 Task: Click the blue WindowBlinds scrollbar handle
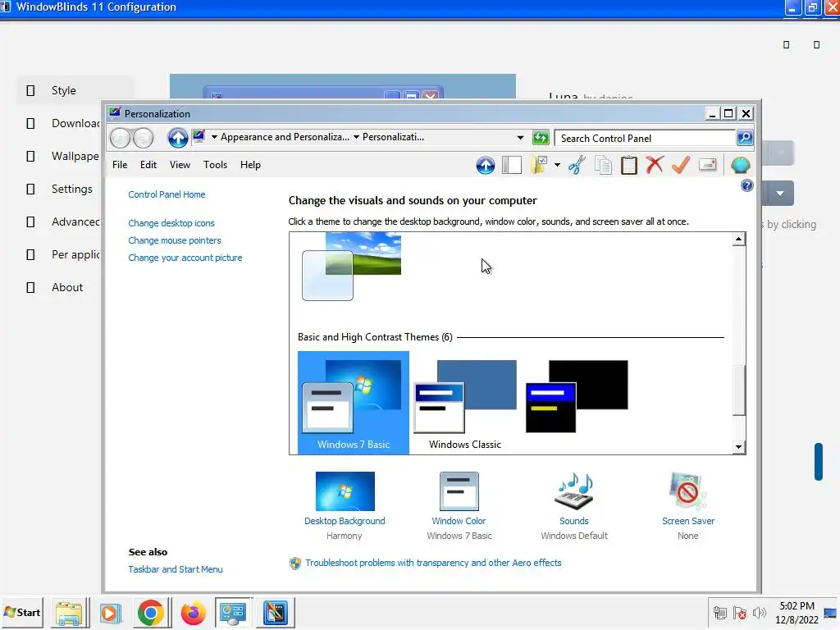click(818, 462)
